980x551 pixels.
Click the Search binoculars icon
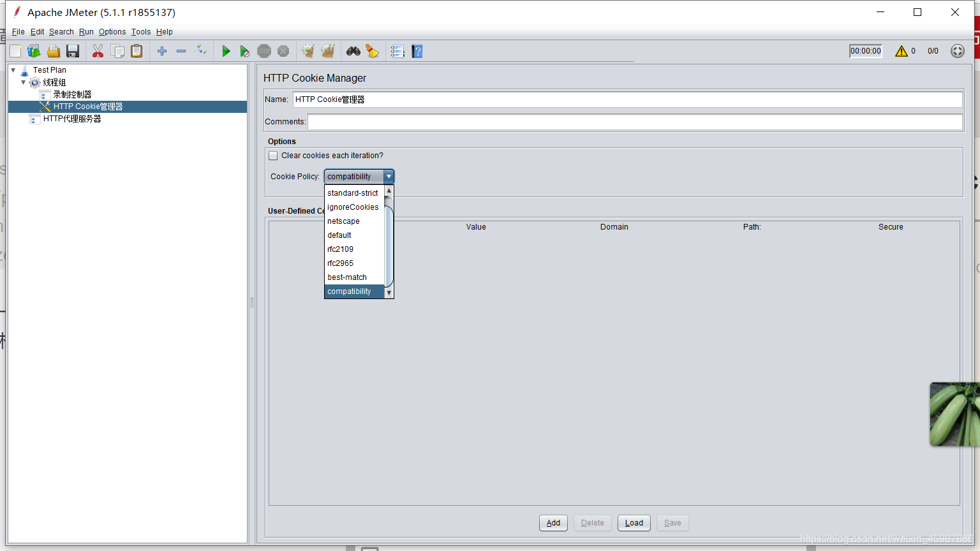(x=353, y=51)
